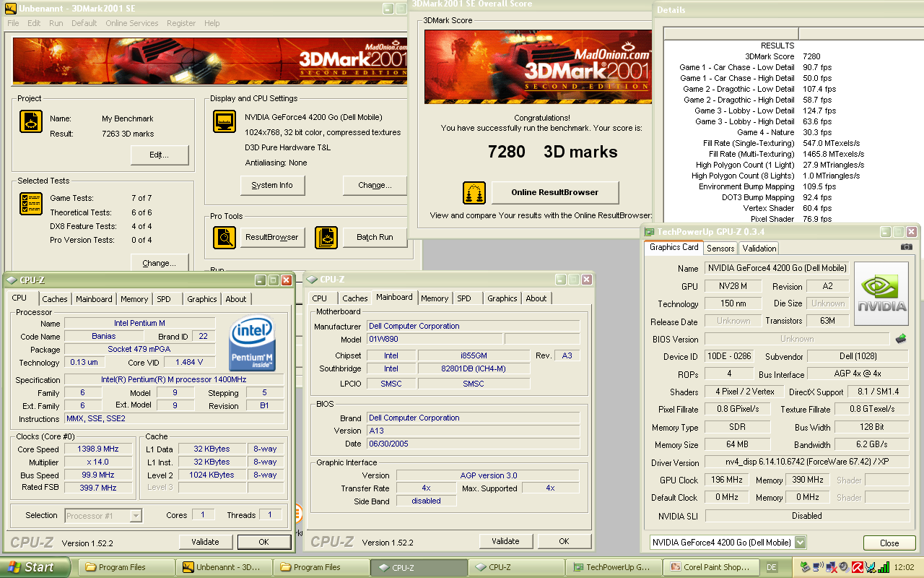This screenshot has width=924, height=578.
Task: Click the Project benchmark icon
Action: (30, 121)
